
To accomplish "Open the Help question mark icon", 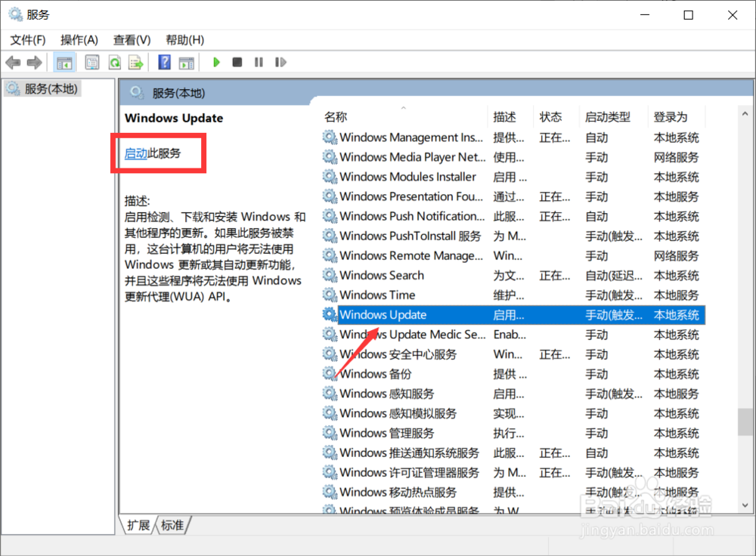I will click(164, 62).
